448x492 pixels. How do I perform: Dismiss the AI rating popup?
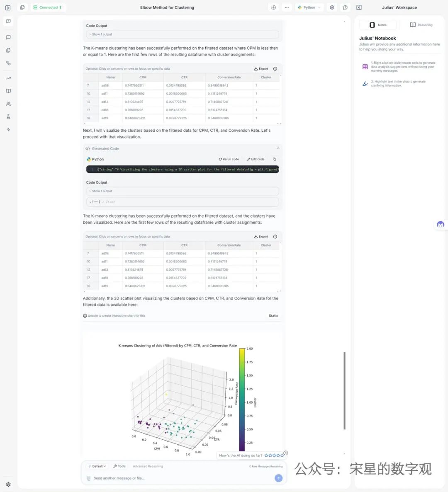(x=285, y=453)
